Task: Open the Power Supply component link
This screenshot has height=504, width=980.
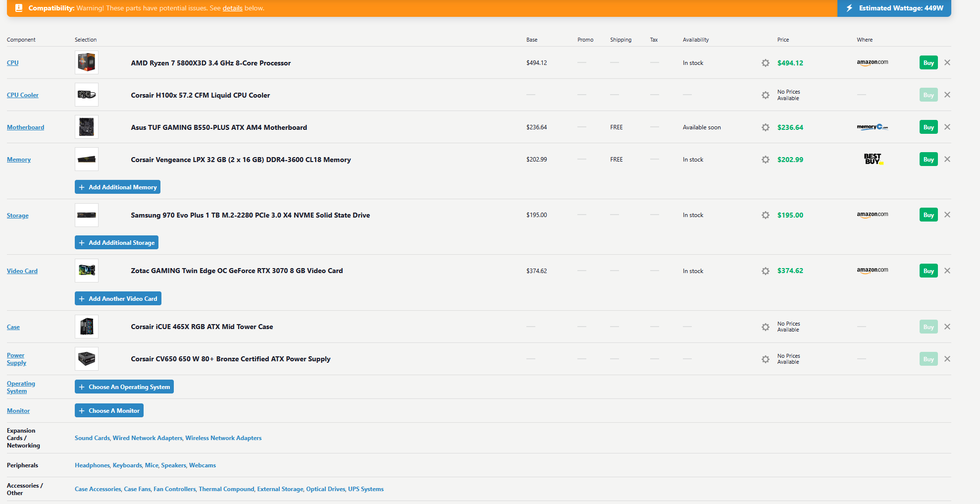Action: [16, 359]
